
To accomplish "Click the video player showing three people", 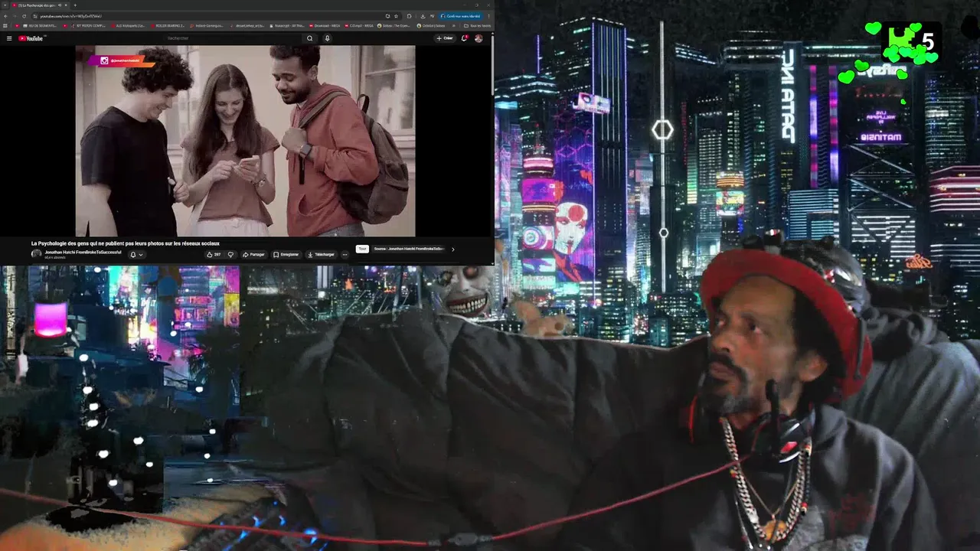I will click(245, 141).
